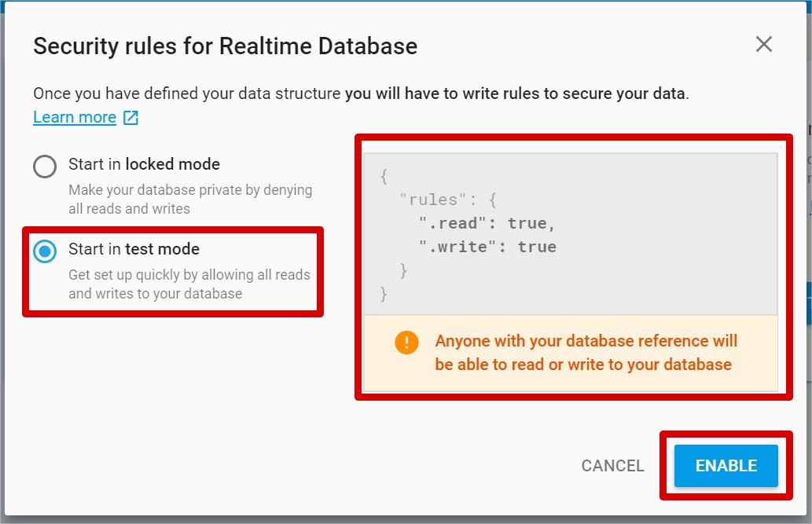
Task: Select the test mode radio button
Action: [x=45, y=251]
